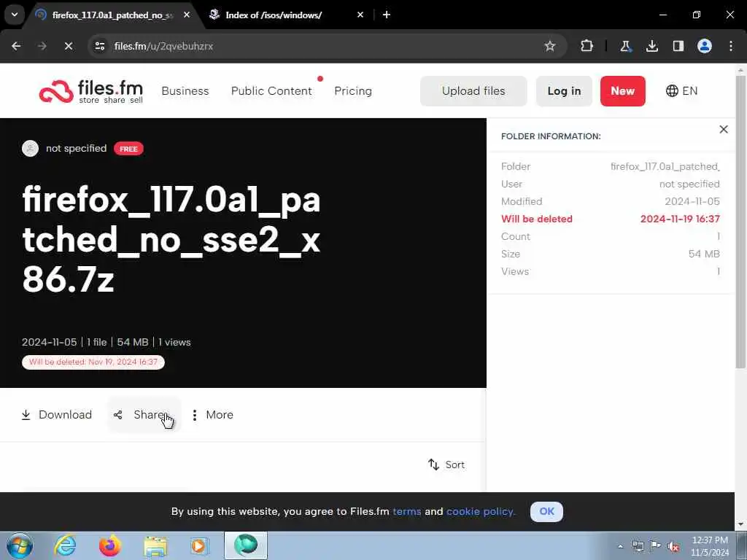This screenshot has width=747, height=560.
Task: Click the user avatar next to not specified
Action: point(30,149)
